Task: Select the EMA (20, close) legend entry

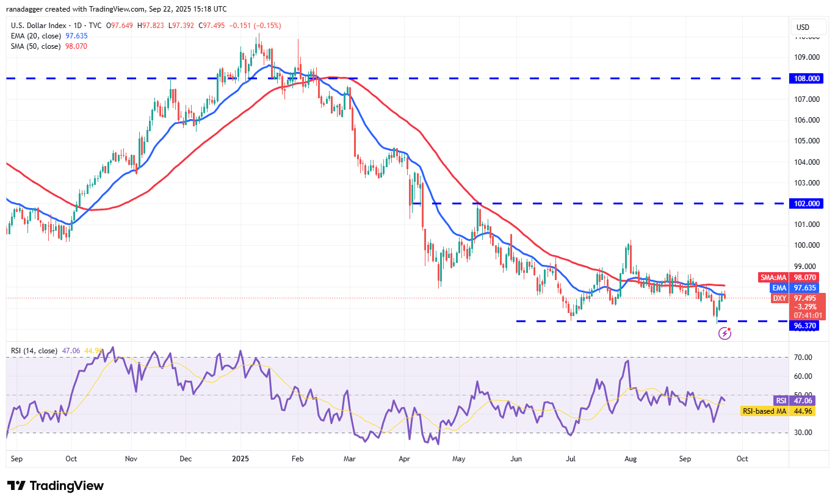Action: pos(35,36)
